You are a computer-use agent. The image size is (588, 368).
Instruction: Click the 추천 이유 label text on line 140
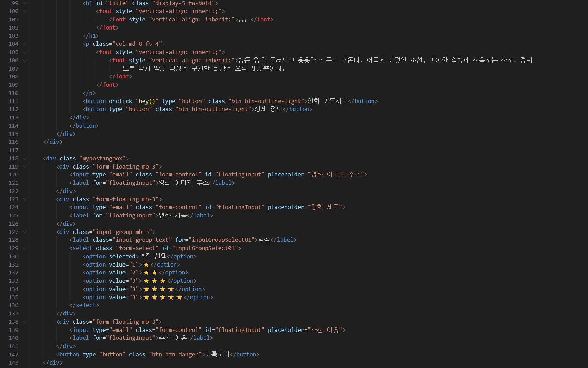click(x=173, y=338)
